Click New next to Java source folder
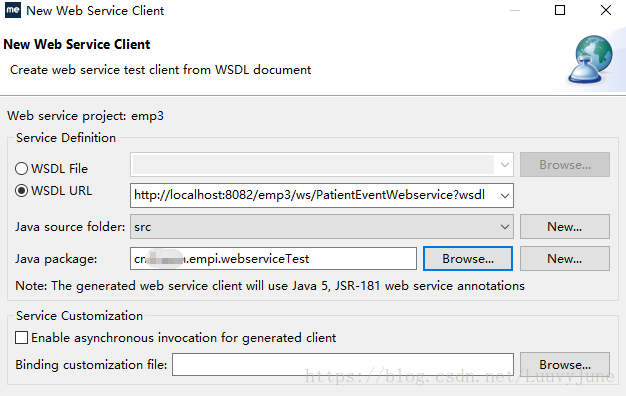 pyautogui.click(x=565, y=227)
